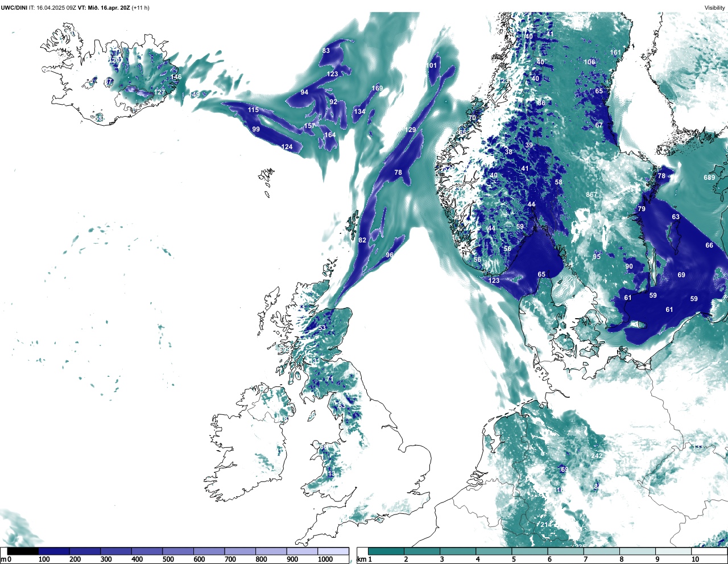Click the '500' legend tick label
The height and width of the screenshot is (564, 728).
click(x=168, y=559)
